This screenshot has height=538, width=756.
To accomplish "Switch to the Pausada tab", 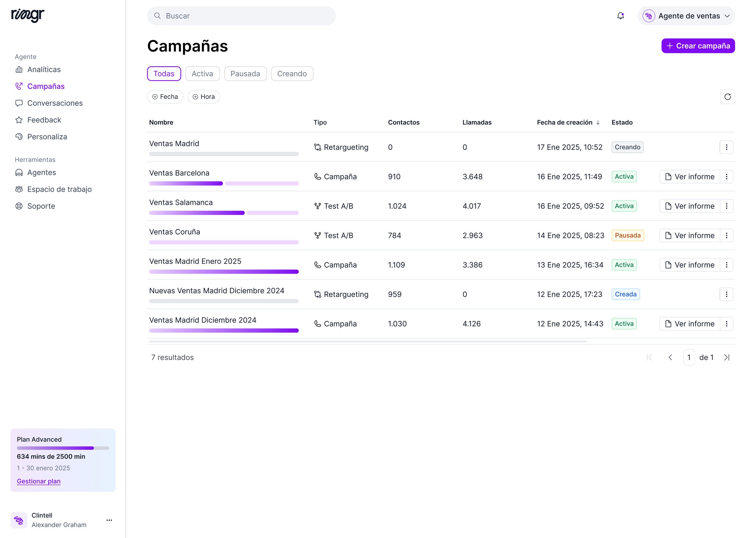I will [x=245, y=74].
